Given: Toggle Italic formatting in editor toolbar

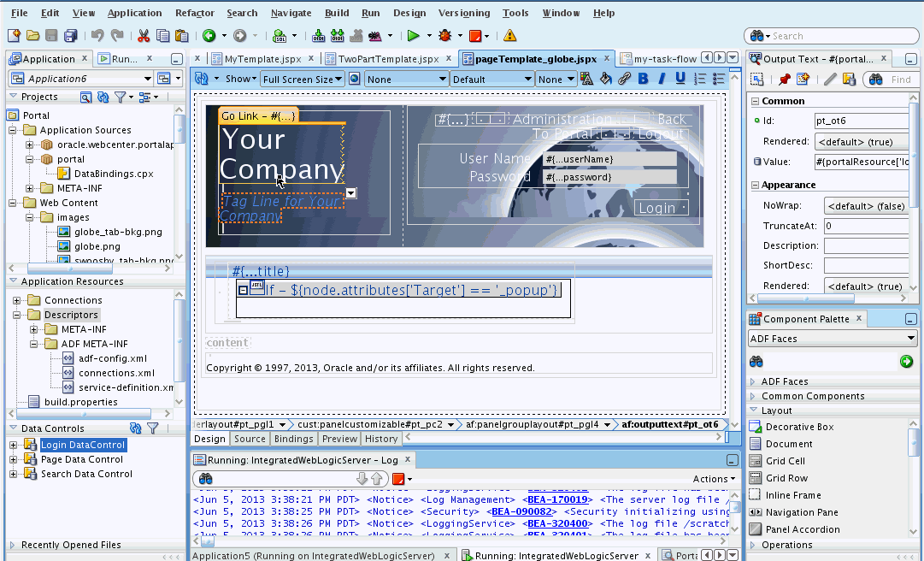Looking at the screenshot, I should click(x=662, y=79).
